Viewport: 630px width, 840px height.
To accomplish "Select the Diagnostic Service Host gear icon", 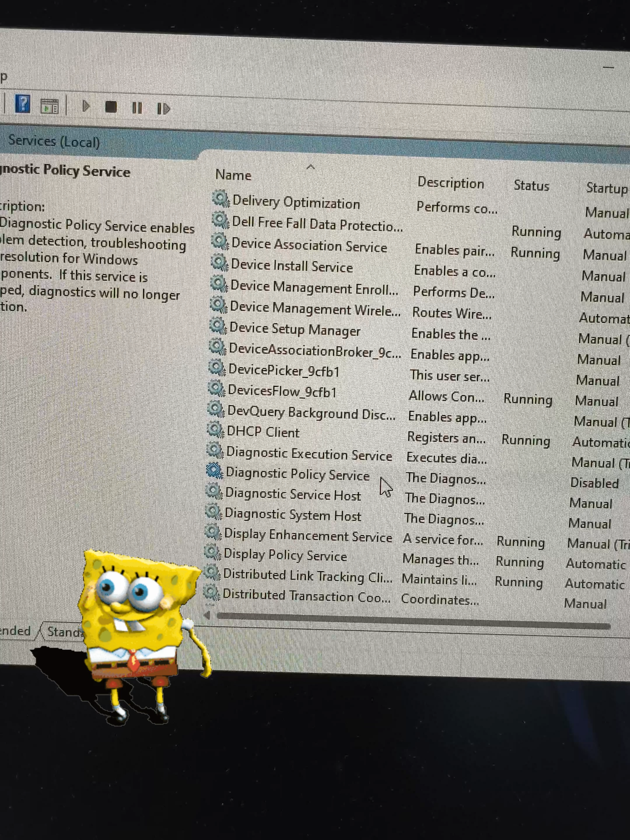I will [x=214, y=491].
